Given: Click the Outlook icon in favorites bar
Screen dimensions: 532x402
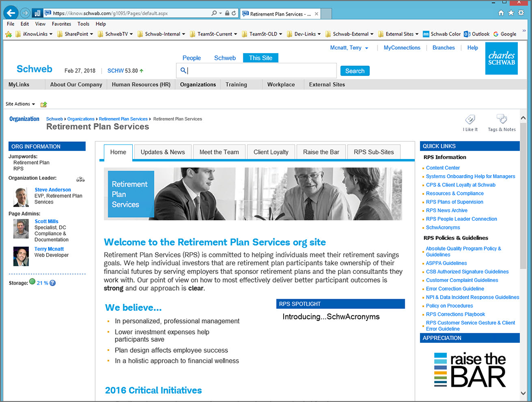Looking at the screenshot, I should point(467,34).
